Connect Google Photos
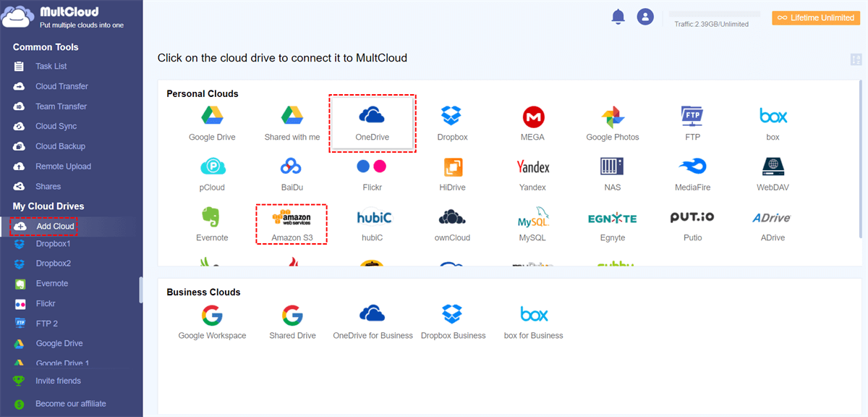The image size is (868, 417). click(x=613, y=123)
